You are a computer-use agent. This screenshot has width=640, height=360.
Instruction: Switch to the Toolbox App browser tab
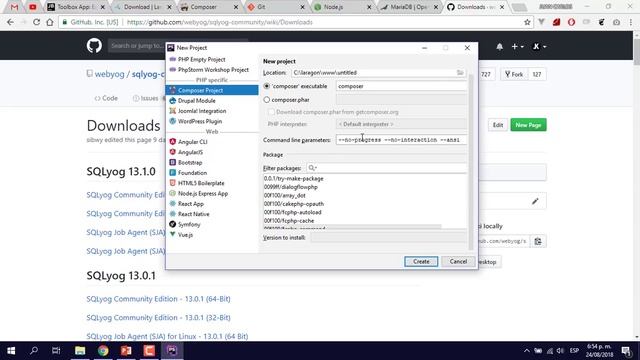tap(76, 7)
